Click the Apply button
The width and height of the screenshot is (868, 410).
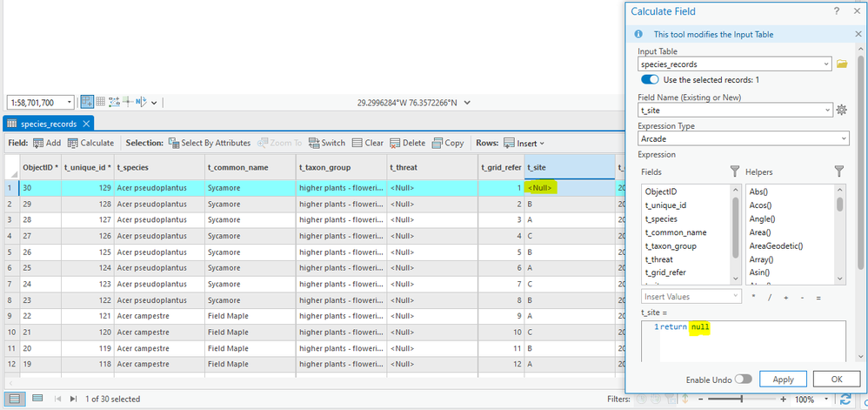(x=783, y=380)
